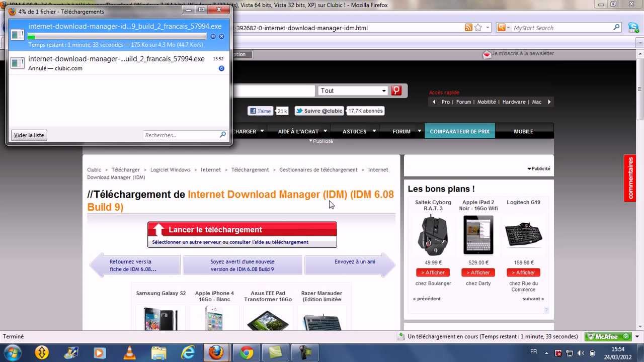Click the download arrow icon in status bar
The height and width of the screenshot is (362, 644).
tap(401, 336)
